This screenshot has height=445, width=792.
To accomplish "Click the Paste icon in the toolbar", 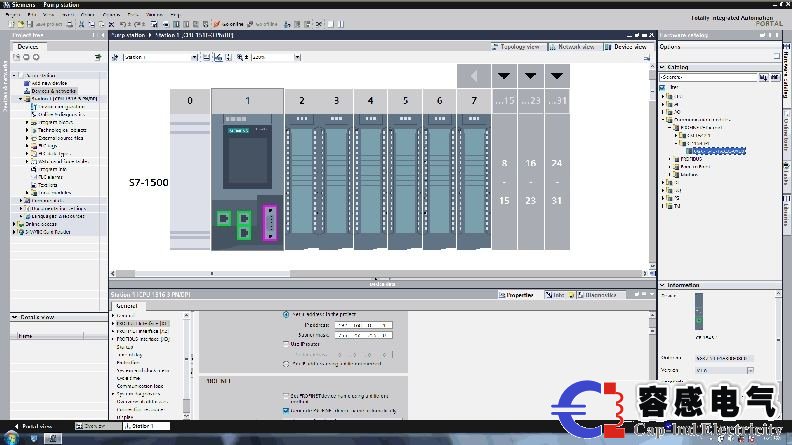I will point(102,24).
